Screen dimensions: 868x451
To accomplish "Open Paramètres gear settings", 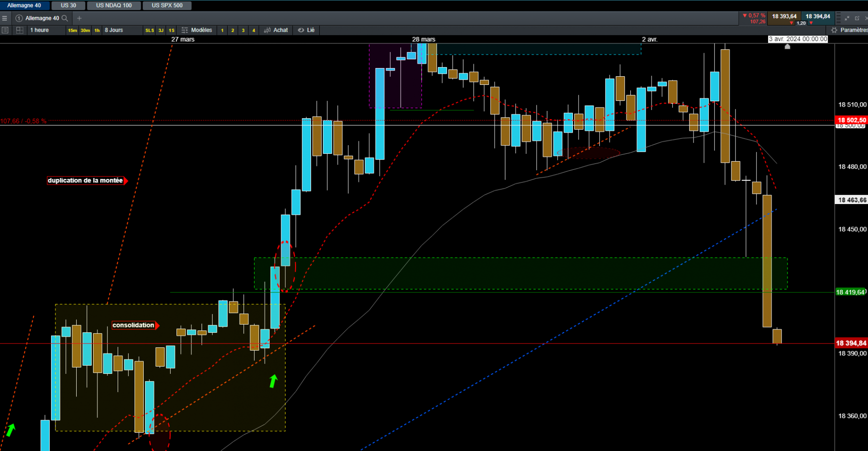I will (850, 30).
